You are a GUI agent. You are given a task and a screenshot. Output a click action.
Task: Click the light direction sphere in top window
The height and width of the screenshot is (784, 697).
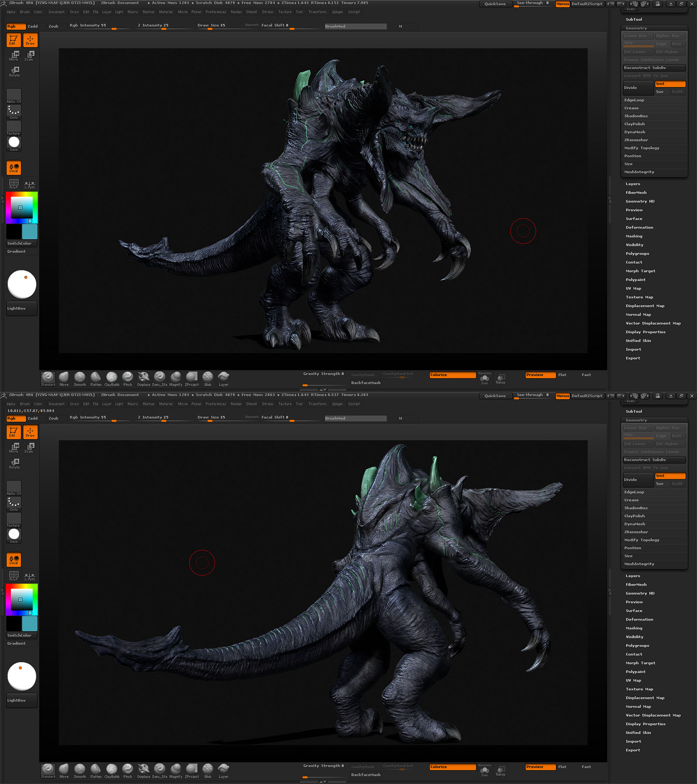[x=22, y=284]
